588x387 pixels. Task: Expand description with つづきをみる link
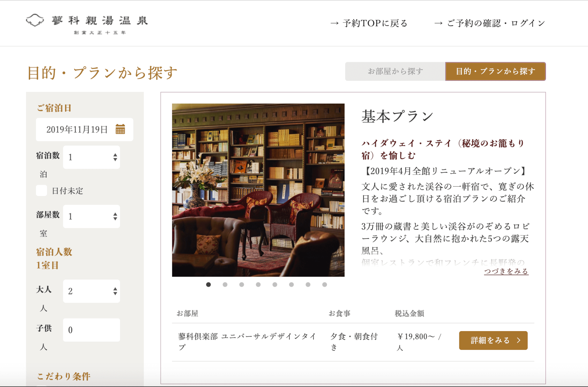click(x=506, y=271)
